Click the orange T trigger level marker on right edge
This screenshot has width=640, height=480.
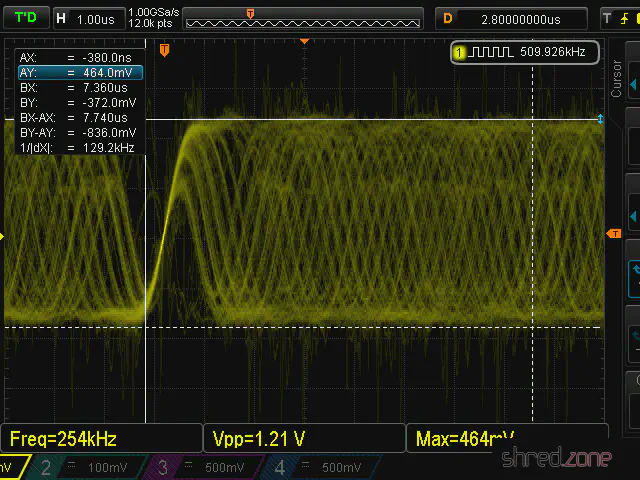click(x=615, y=232)
